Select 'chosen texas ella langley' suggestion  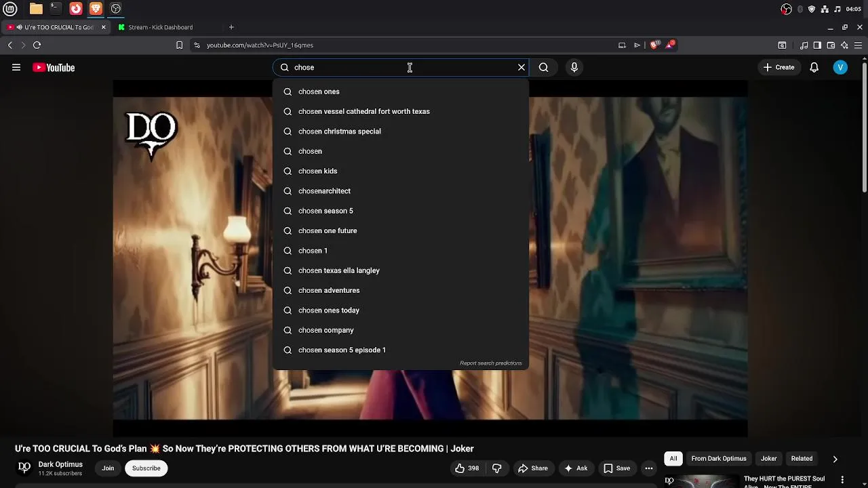tap(401, 270)
